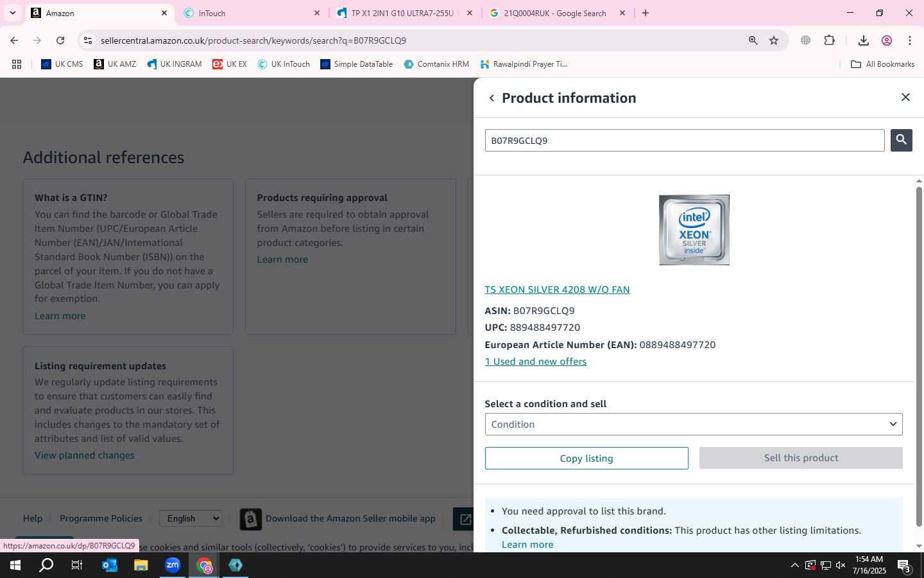Open the Programme Policies link
The image size is (924, 578).
click(x=101, y=518)
